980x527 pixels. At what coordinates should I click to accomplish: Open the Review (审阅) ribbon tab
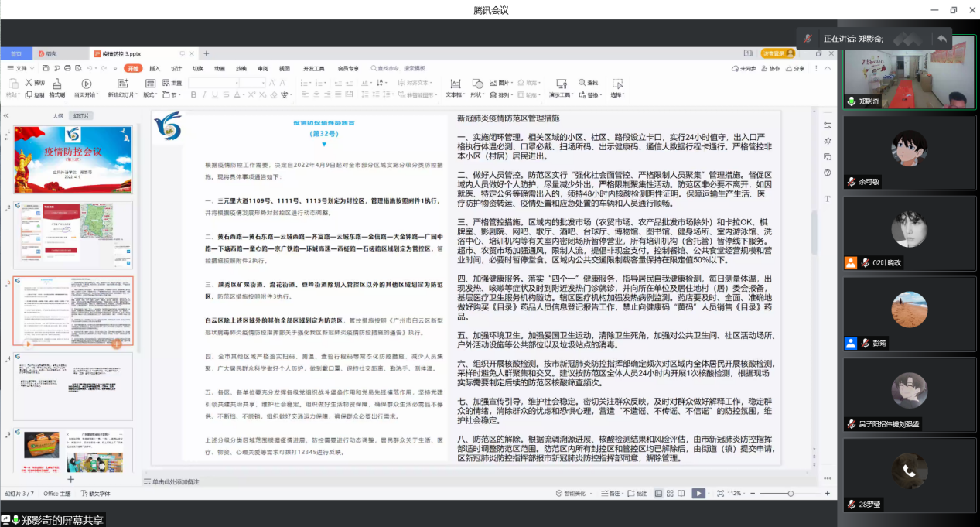tap(263, 68)
